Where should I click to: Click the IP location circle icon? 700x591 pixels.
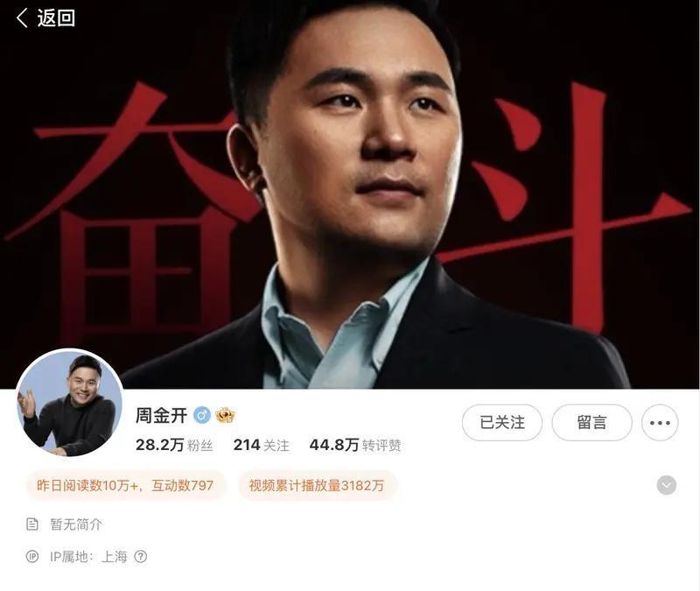pyautogui.click(x=32, y=557)
